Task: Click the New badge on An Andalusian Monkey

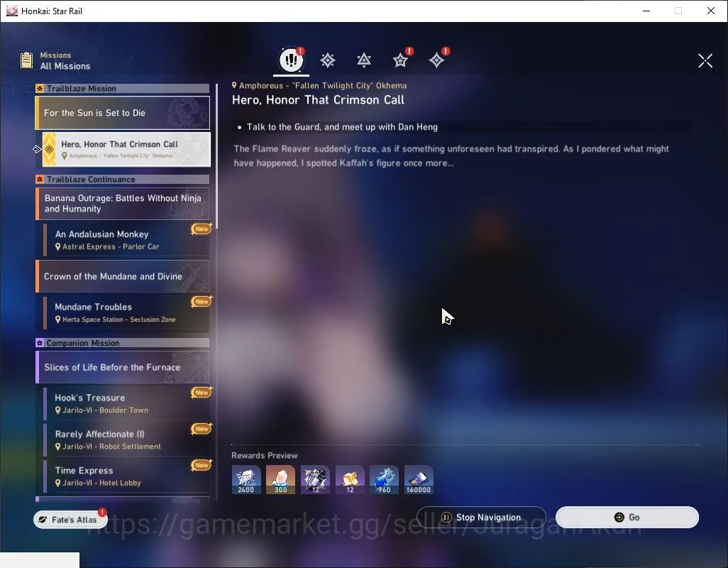Action: (x=202, y=229)
